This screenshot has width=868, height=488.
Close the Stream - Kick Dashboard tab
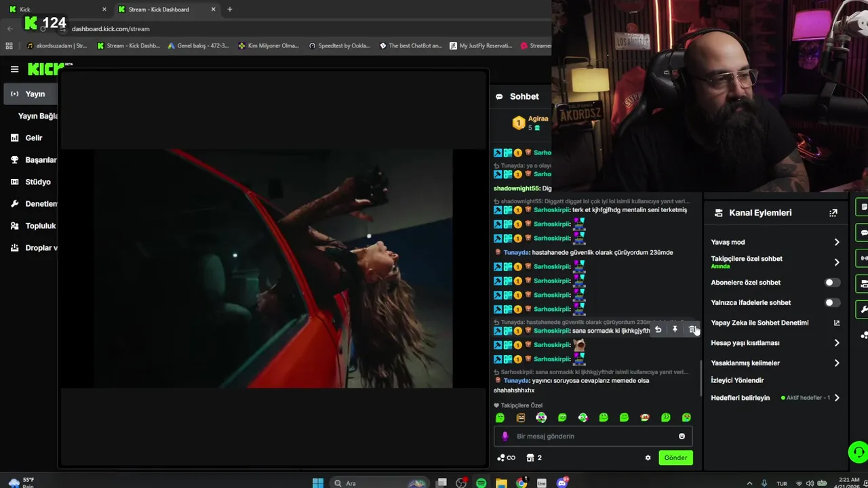tap(213, 9)
